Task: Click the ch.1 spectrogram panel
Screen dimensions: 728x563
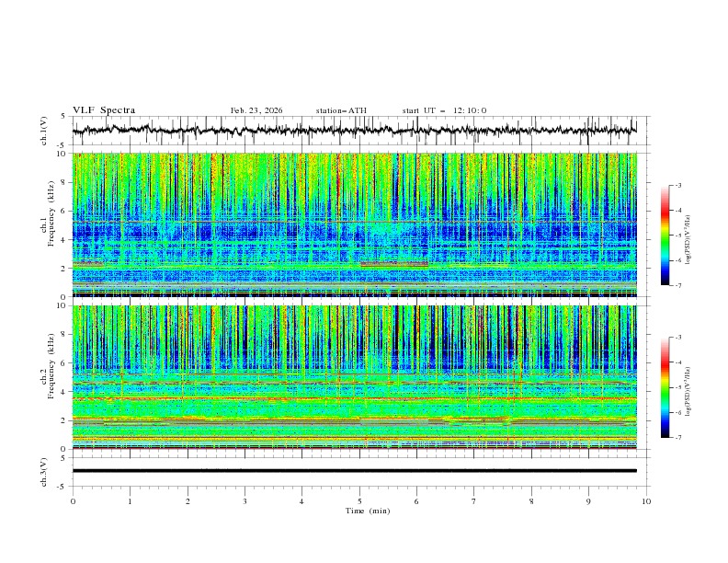Action: (x=354, y=224)
